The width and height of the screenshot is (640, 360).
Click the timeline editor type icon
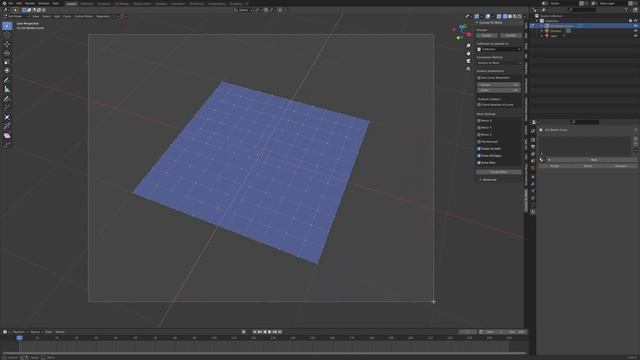tap(5, 332)
